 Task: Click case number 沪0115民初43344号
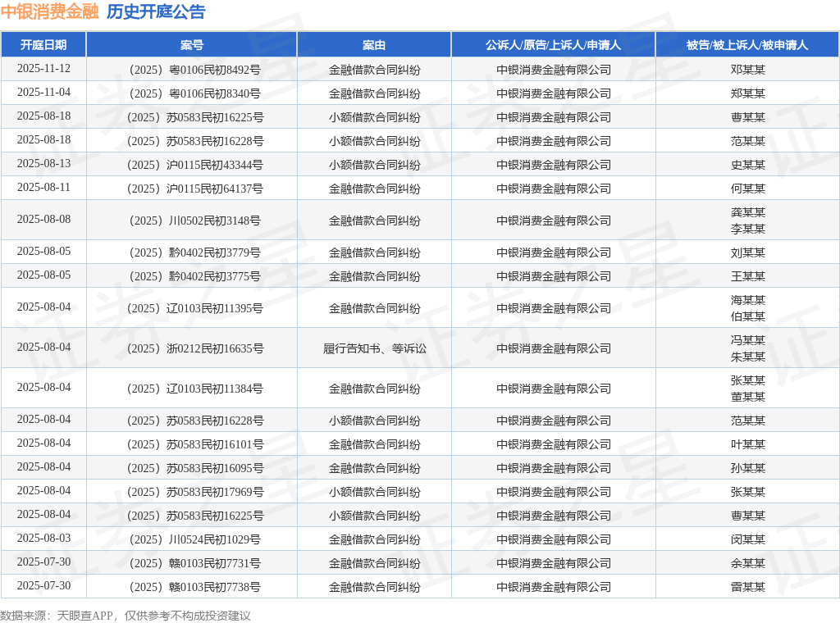pyautogui.click(x=195, y=165)
